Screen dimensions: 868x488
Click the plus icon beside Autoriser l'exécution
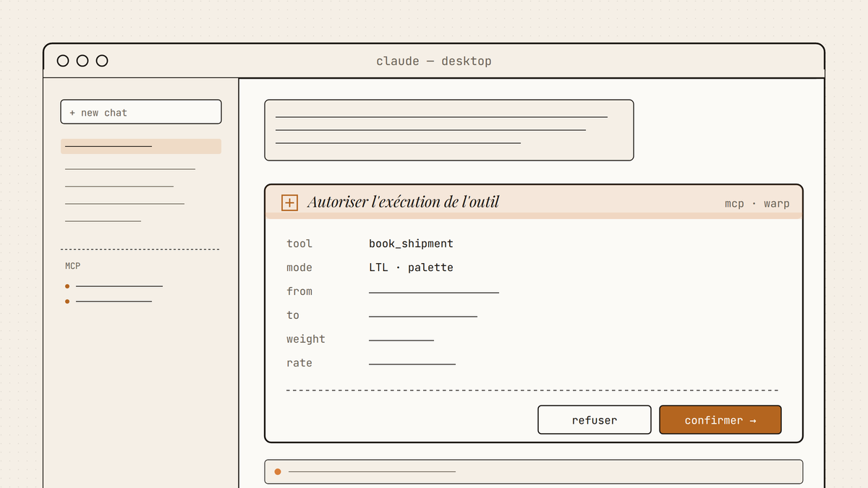pyautogui.click(x=289, y=202)
